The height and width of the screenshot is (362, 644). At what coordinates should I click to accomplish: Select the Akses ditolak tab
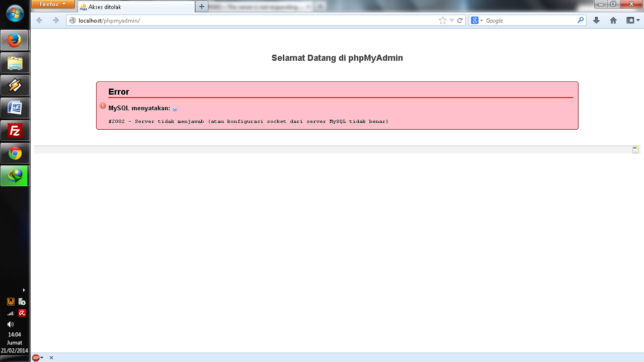(136, 7)
